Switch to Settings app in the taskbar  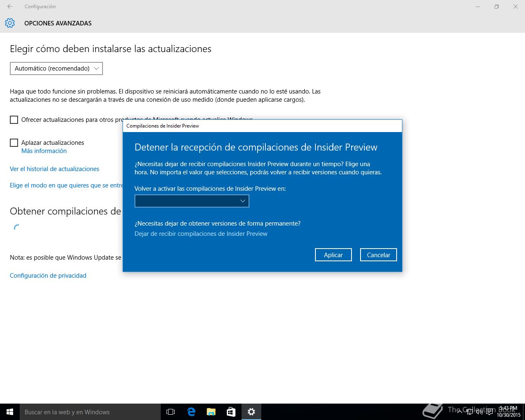(x=251, y=412)
